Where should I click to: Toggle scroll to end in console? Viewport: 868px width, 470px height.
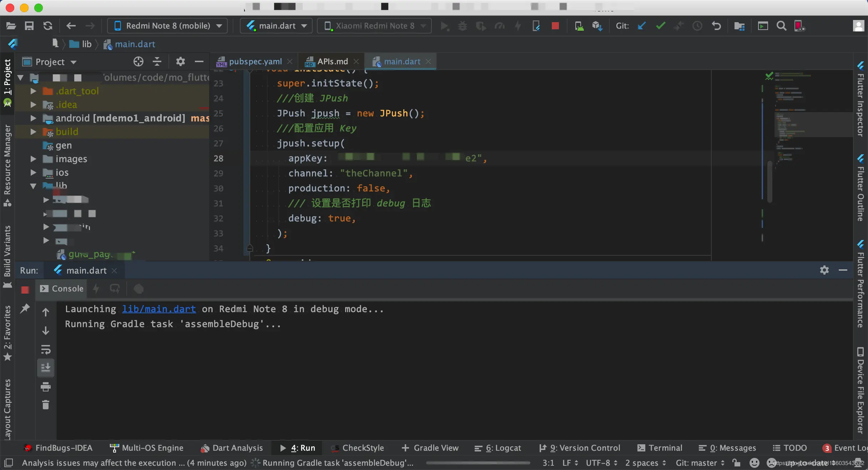[x=46, y=367]
